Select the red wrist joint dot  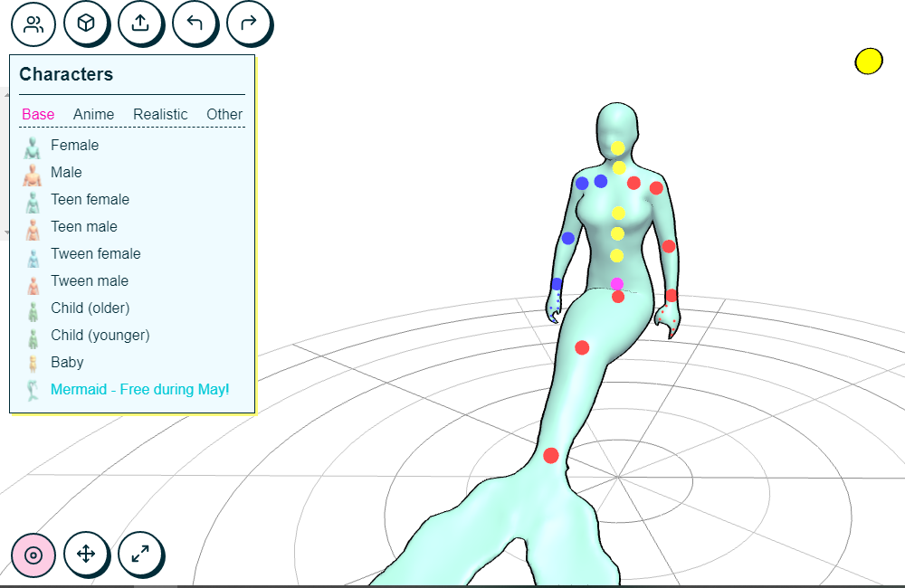point(672,296)
